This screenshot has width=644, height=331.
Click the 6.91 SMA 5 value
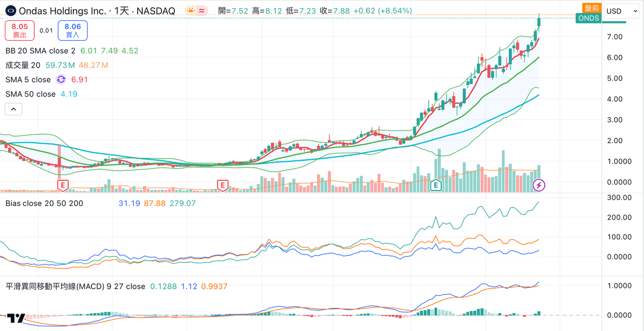79,79
